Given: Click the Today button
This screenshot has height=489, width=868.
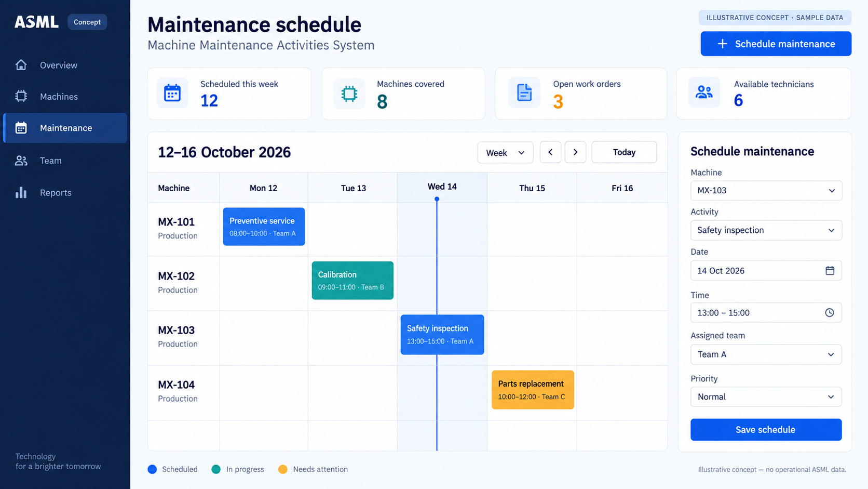Looking at the screenshot, I should 624,152.
